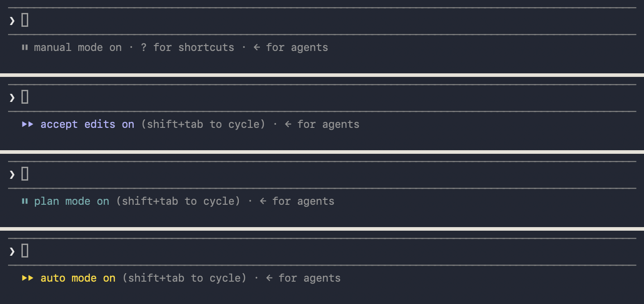This screenshot has height=304, width=644.
Task: Click the prompt chevron in the plan mode panel
Action: pyautogui.click(x=12, y=174)
